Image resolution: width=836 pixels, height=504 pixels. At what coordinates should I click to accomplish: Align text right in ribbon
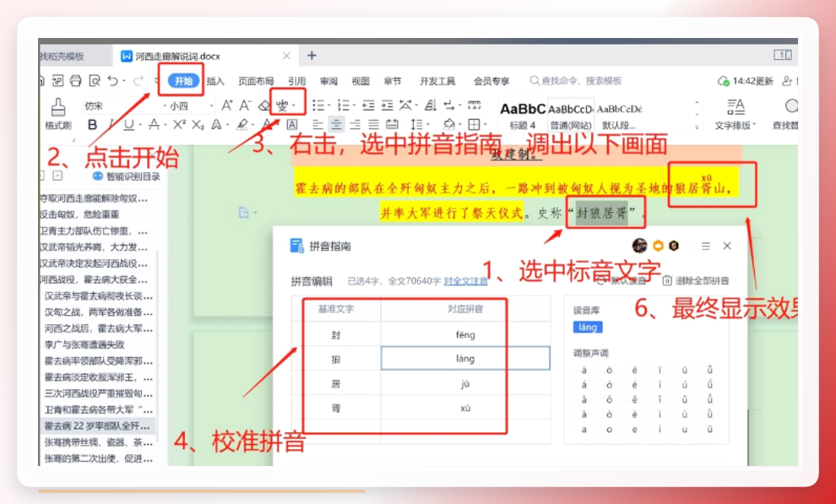tap(355, 125)
